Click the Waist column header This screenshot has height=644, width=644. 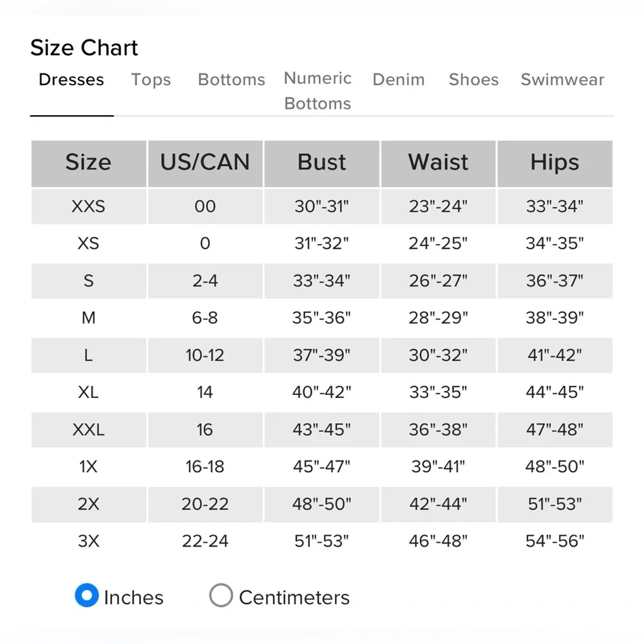pos(438,163)
